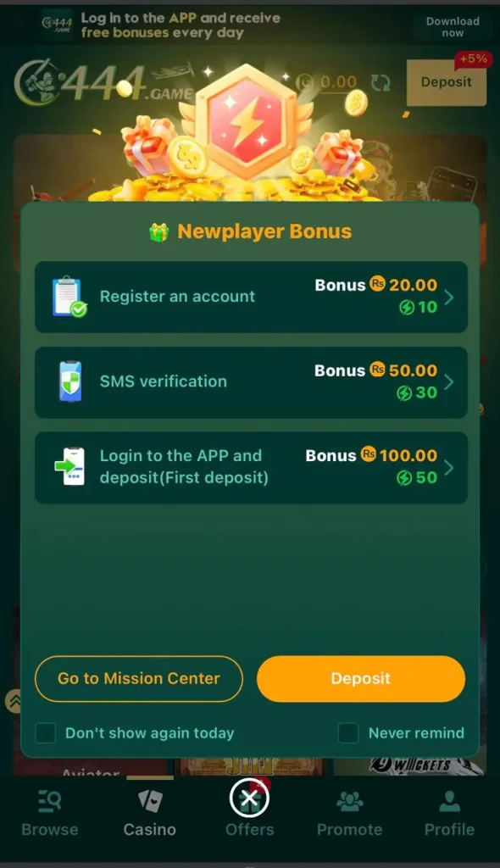Expand the First deposit bonus chevron
The width and height of the screenshot is (500, 868).
pyautogui.click(x=449, y=468)
